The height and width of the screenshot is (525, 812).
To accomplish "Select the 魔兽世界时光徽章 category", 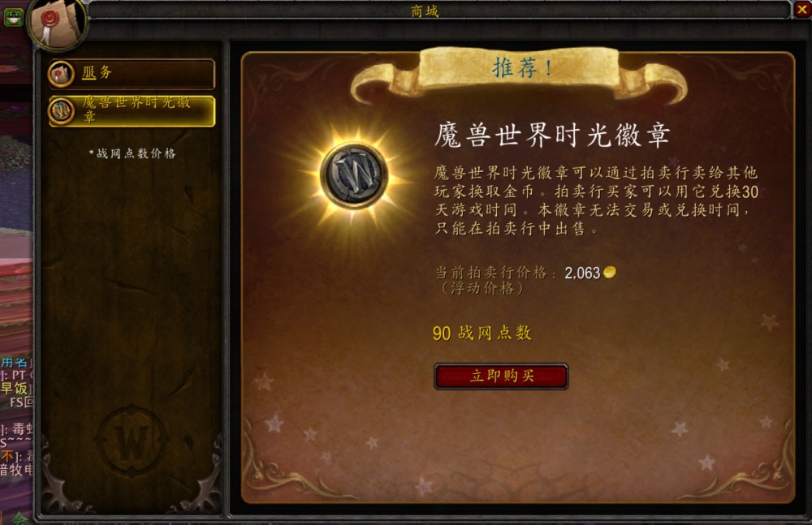I will (x=132, y=111).
